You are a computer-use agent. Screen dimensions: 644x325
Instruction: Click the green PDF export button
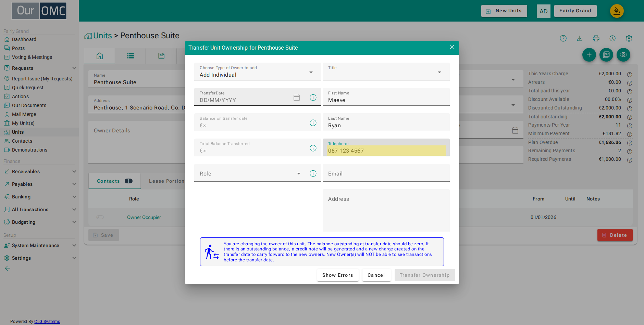606,55
